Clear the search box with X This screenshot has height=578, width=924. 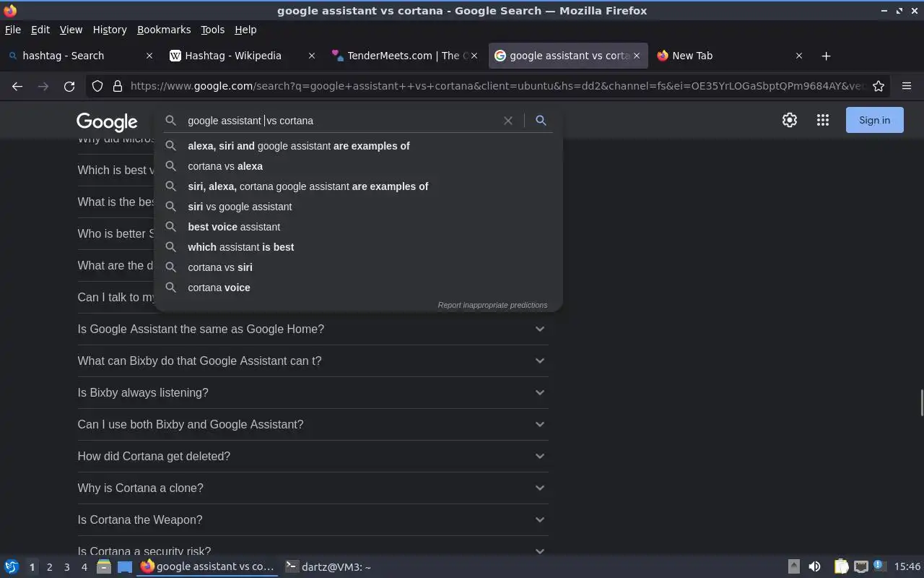pos(508,121)
